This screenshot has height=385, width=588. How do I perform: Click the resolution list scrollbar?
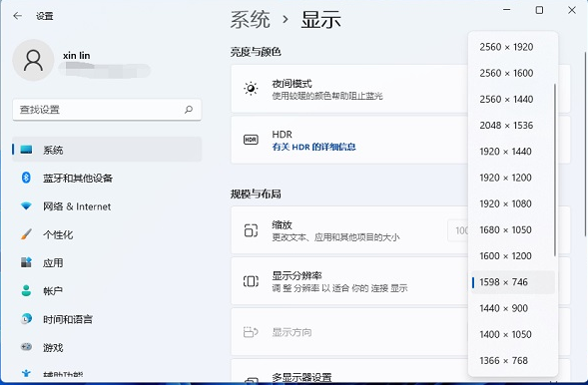point(555,171)
